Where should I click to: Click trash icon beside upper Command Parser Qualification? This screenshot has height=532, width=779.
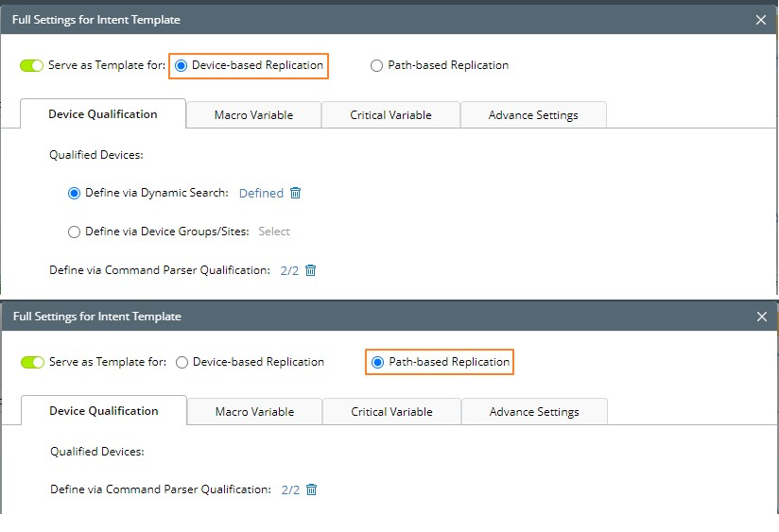point(311,270)
